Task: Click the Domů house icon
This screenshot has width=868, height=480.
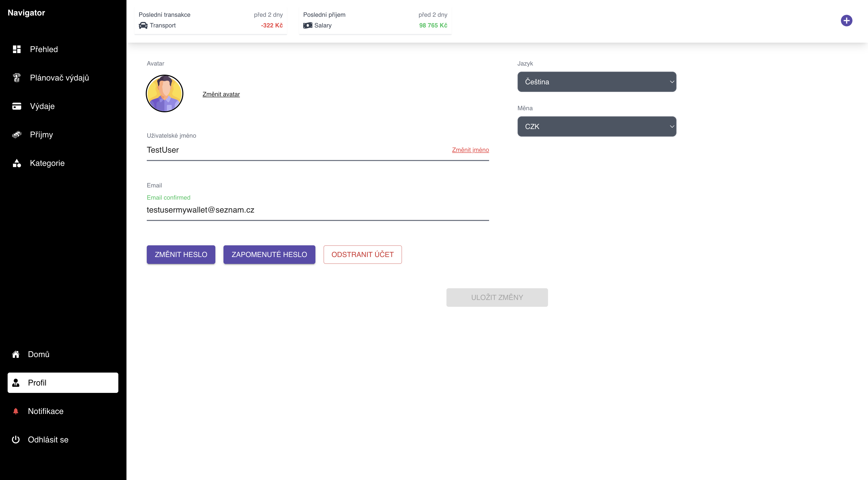Action: pyautogui.click(x=15, y=354)
